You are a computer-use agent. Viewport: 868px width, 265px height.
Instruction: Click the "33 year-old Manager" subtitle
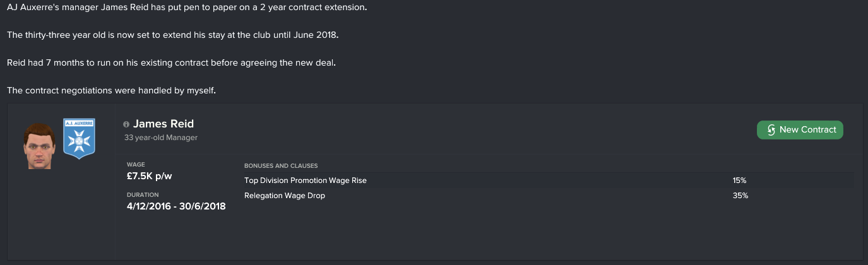coord(161,137)
